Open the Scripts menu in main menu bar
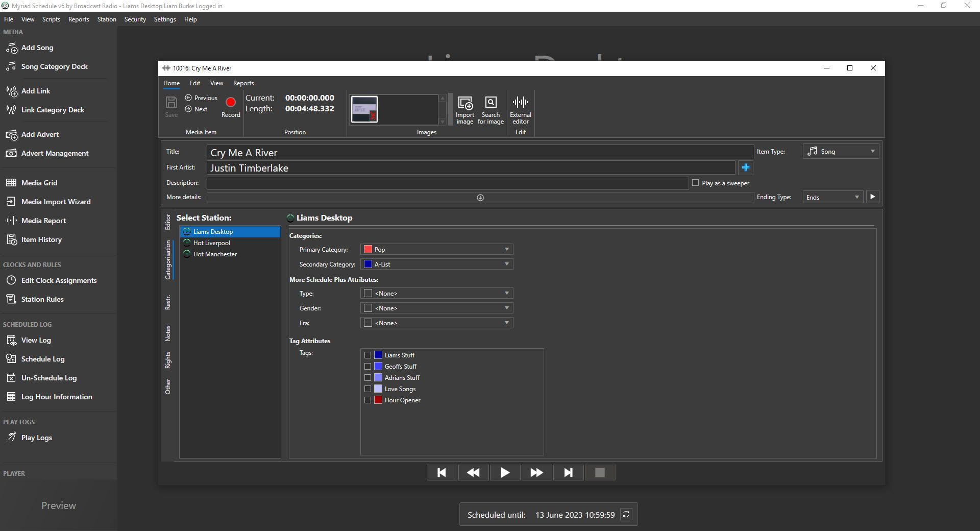 pos(51,19)
